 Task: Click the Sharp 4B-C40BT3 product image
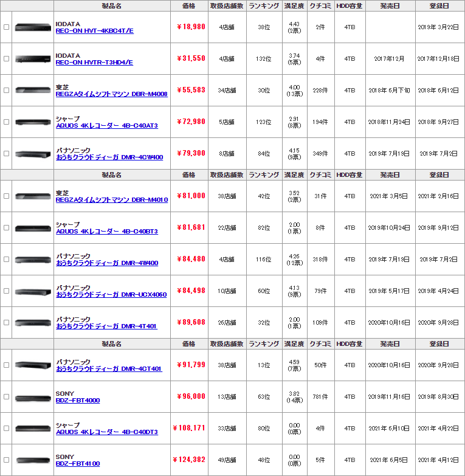tap(33, 229)
